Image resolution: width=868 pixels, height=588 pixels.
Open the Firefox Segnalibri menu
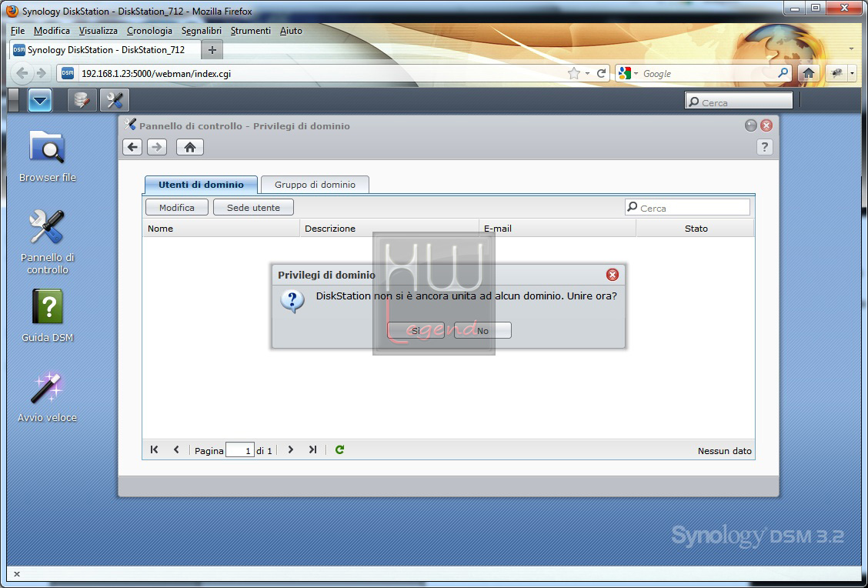[202, 31]
